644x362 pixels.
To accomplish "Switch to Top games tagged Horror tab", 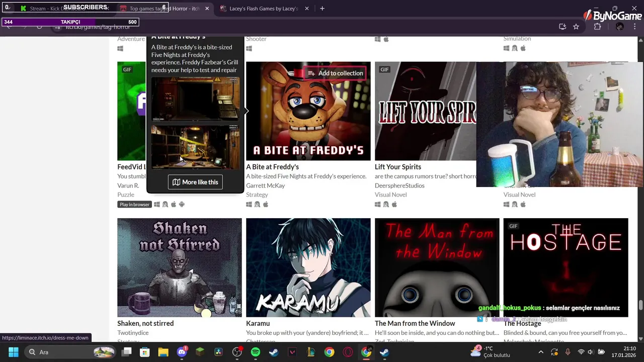I will (165, 9).
